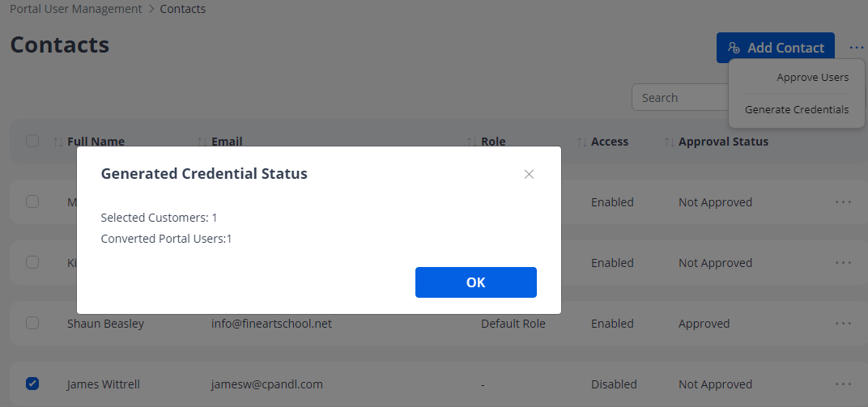The width and height of the screenshot is (868, 407).
Task: Uncheck the James Wittrell row checkbox
Action: 32,384
